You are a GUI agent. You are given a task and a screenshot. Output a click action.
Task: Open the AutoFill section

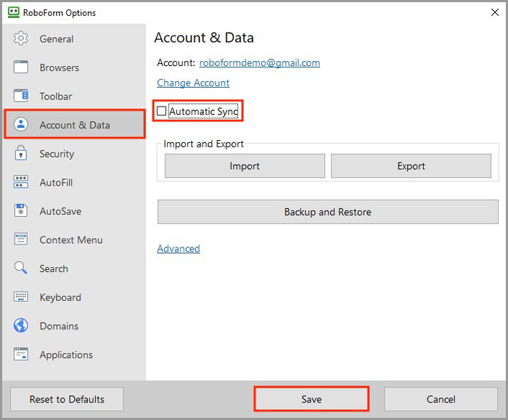(x=74, y=182)
